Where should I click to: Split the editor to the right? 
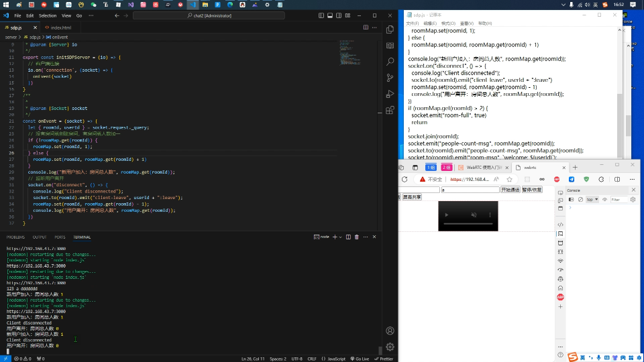(366, 27)
